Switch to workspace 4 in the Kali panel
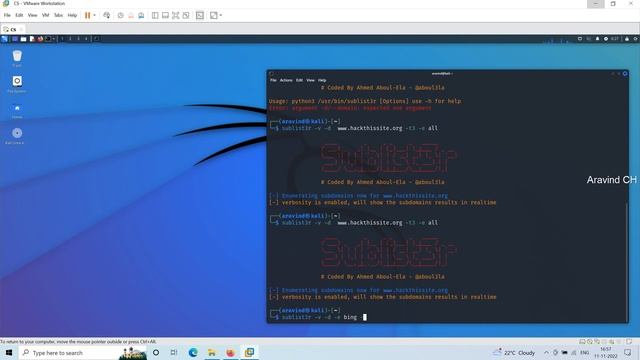The height and width of the screenshot is (360, 640). 87,39
